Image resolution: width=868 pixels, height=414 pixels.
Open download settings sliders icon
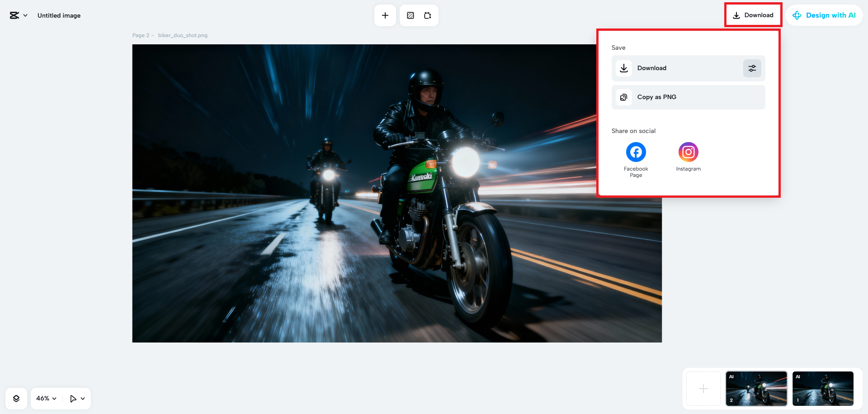click(x=752, y=68)
